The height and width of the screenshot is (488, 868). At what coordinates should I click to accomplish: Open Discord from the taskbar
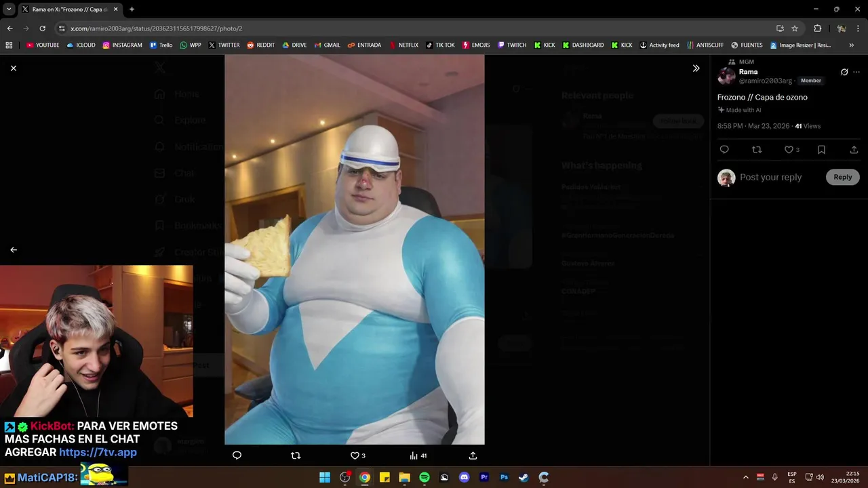(x=465, y=477)
